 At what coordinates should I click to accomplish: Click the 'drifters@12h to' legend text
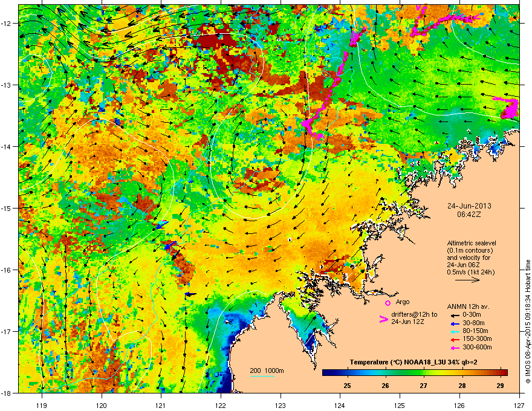point(414,314)
